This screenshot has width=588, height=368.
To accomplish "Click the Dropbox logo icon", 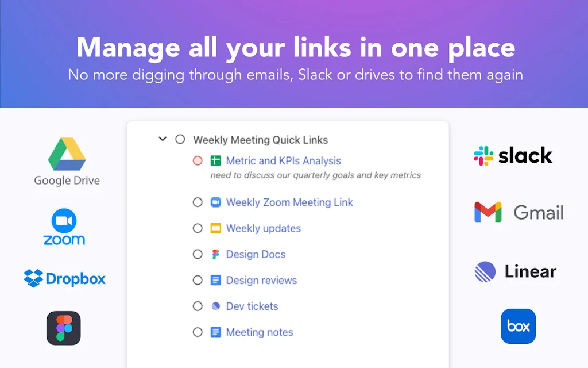I will [33, 279].
